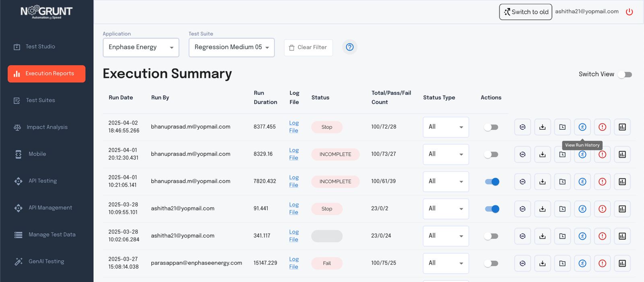Click the gauge icon in the 2025-04-02 18:46 row
The width and height of the screenshot is (644, 282).
click(x=522, y=127)
